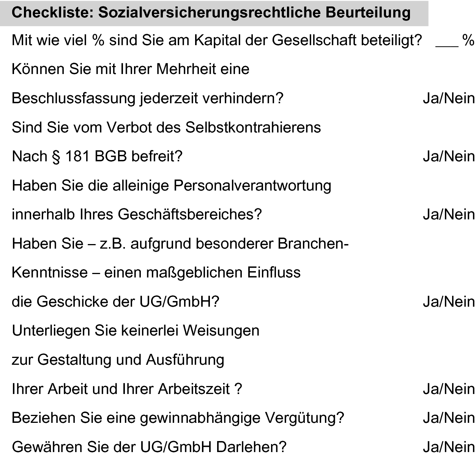Screen dimensions: 476x457
Task: Select Ja/Nein for § 181 BGB befreit
Action: [x=449, y=156]
